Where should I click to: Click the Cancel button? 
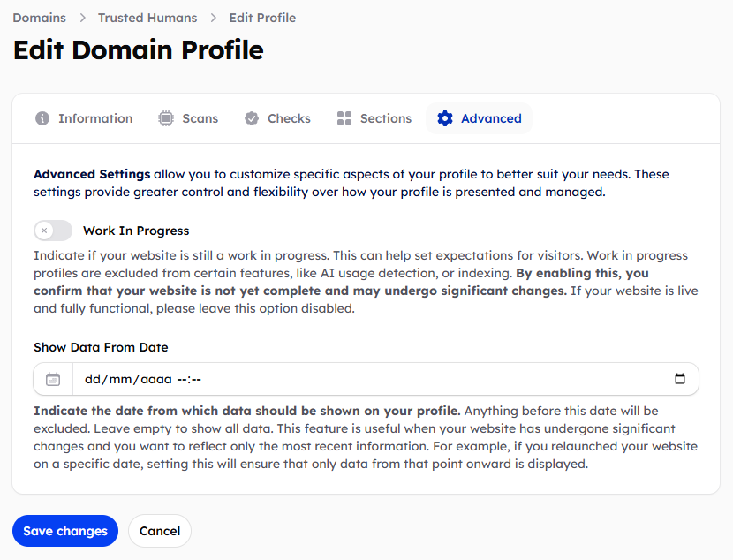(x=160, y=531)
